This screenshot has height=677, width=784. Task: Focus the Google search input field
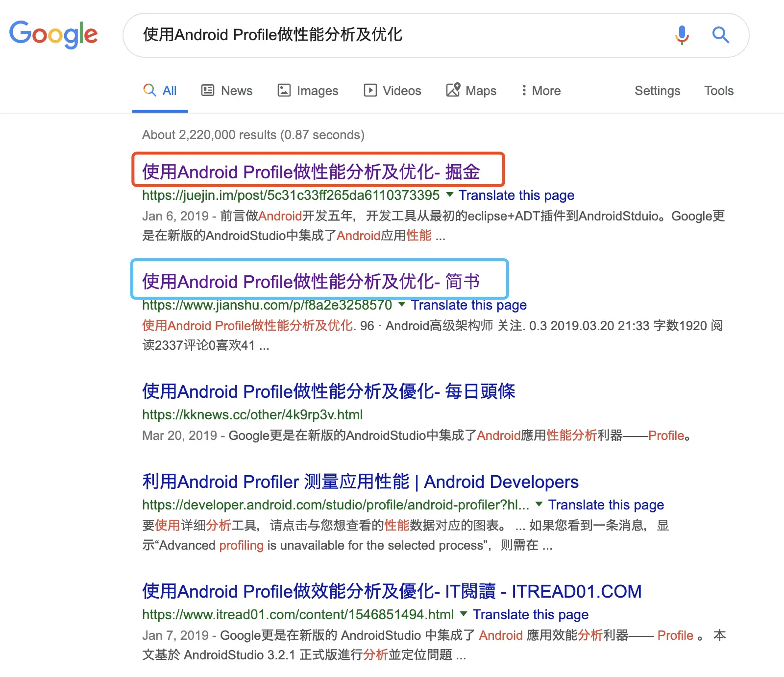pos(402,35)
